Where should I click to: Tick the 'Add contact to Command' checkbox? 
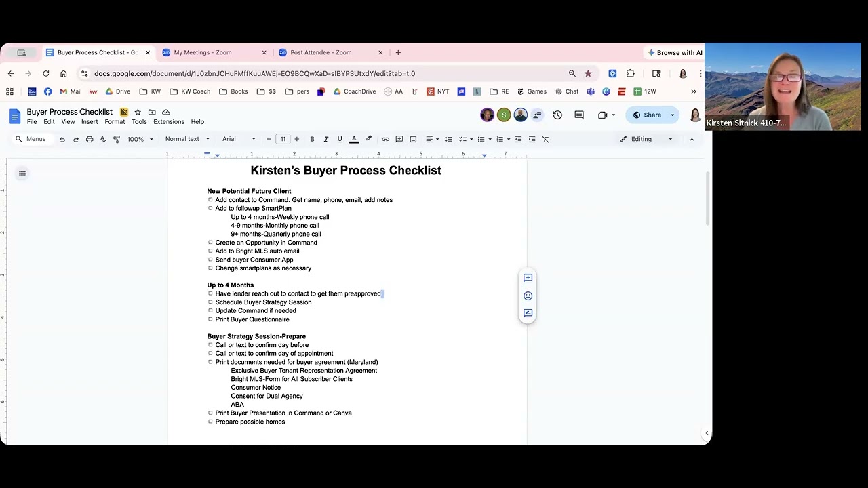click(x=210, y=200)
